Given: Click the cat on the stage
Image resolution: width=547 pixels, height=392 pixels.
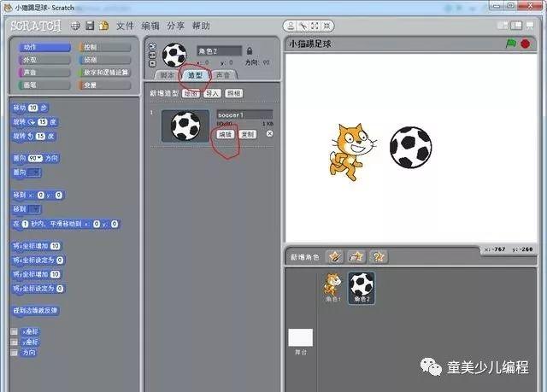Looking at the screenshot, I should tap(352, 151).
